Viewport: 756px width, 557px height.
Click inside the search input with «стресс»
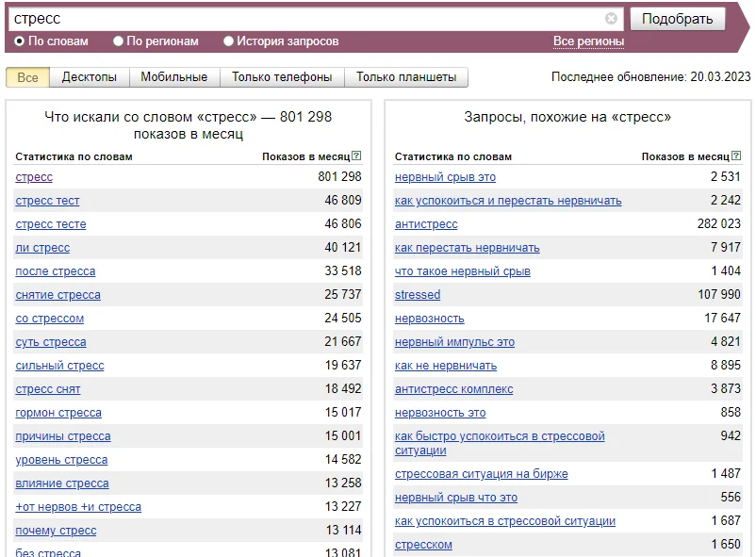click(x=283, y=17)
